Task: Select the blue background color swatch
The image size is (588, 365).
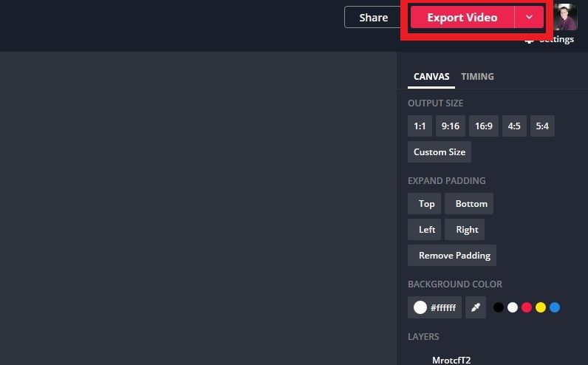Action: coord(555,307)
